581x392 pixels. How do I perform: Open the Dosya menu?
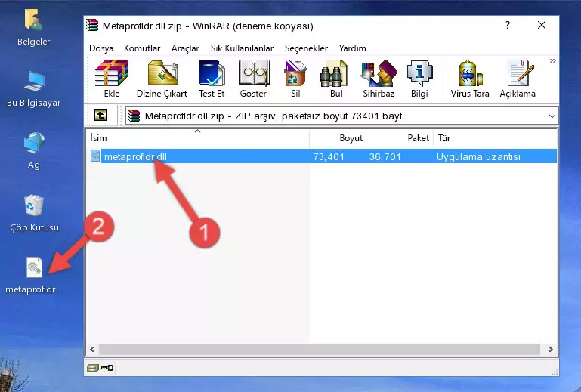[x=101, y=48]
